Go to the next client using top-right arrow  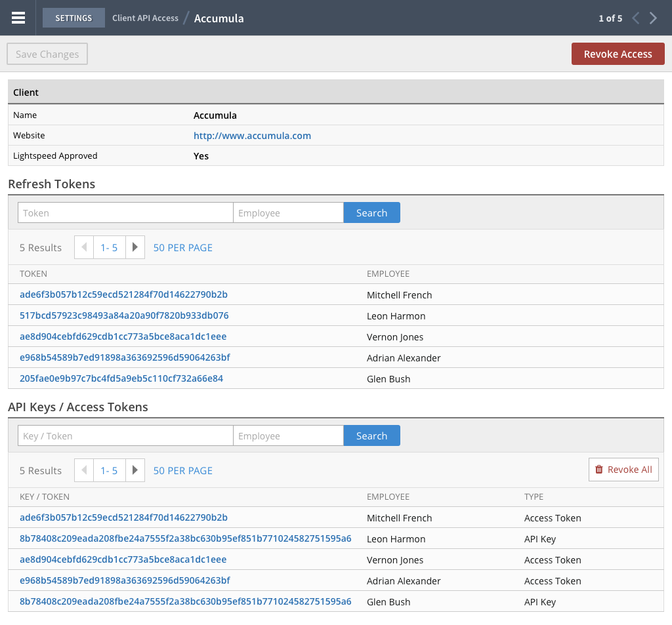(653, 18)
